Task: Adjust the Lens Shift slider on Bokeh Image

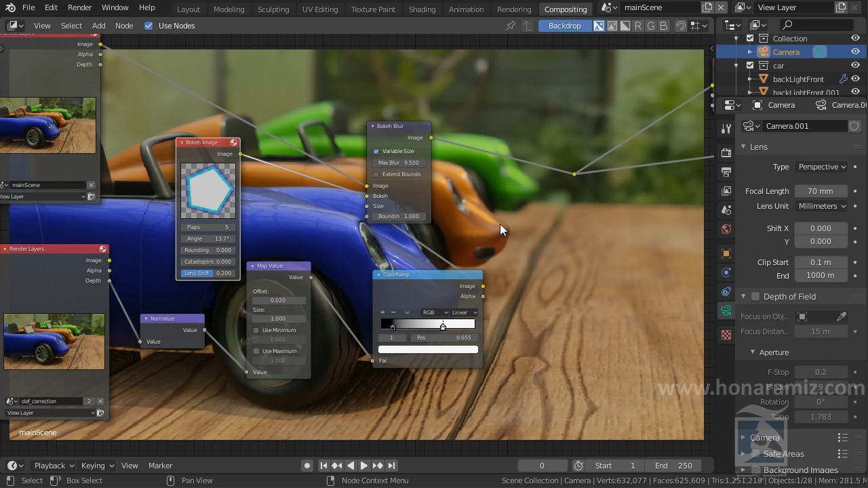Action: (x=208, y=273)
